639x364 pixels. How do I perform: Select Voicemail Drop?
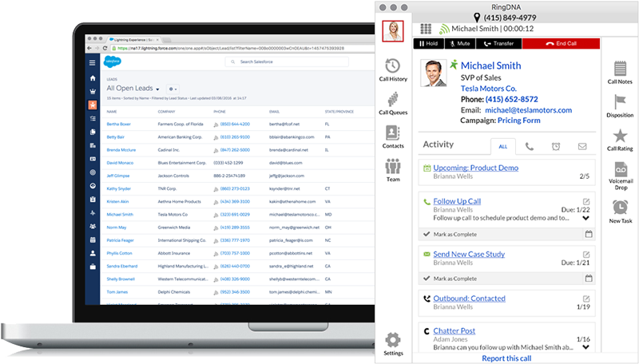(x=621, y=176)
